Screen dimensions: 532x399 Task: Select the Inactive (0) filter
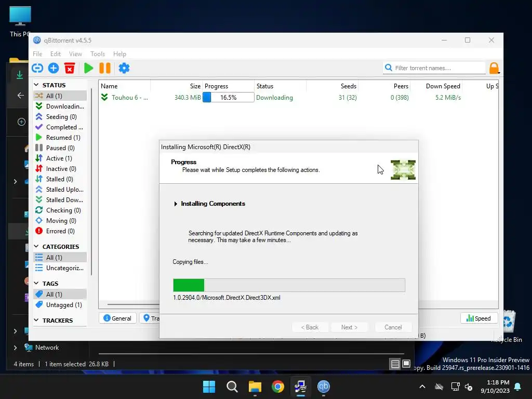(60, 169)
